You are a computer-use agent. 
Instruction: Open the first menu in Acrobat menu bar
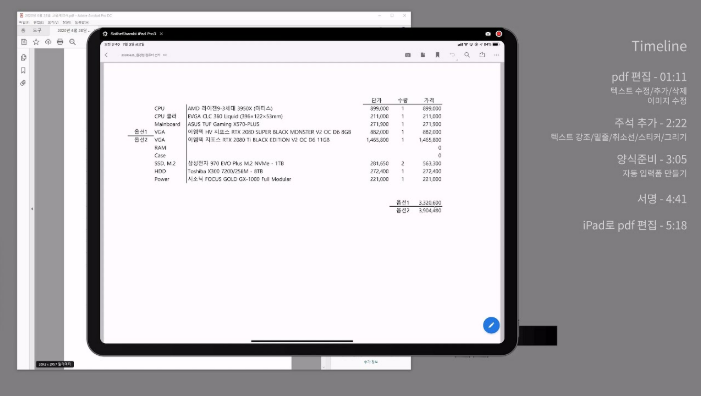24,22
